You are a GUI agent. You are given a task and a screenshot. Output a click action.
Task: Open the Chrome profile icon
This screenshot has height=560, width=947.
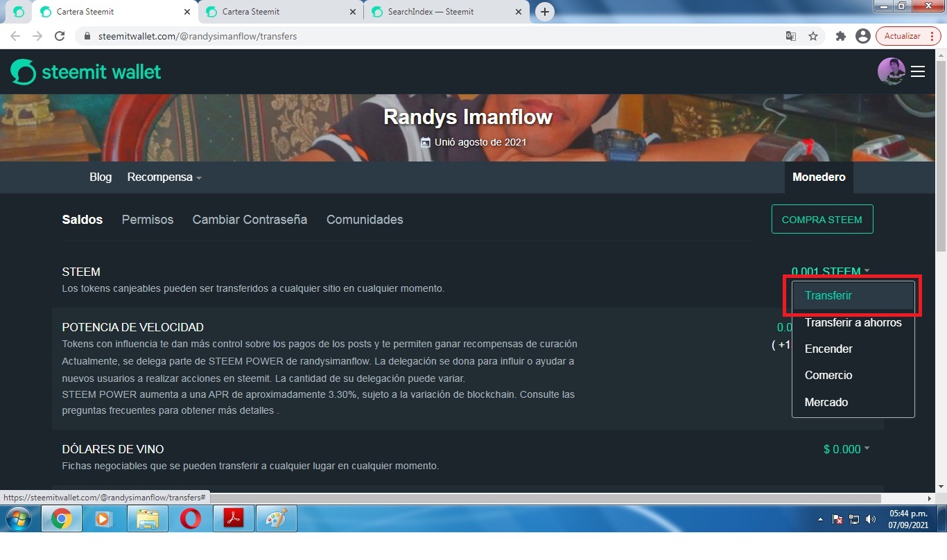[x=863, y=36]
